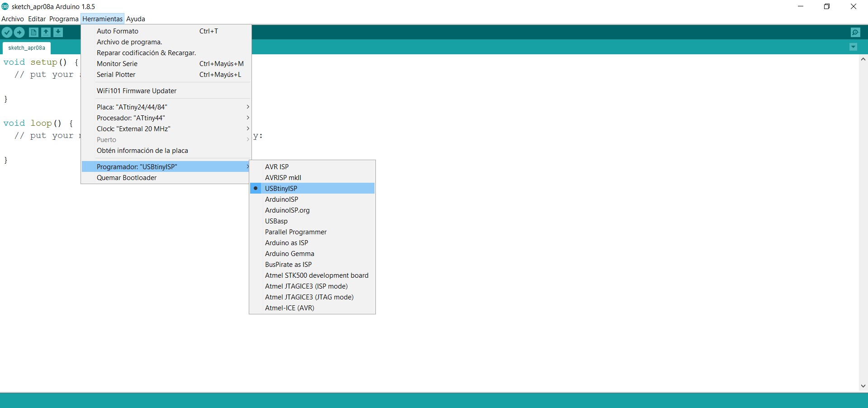
Task: Select Atmel JTAGICE3 (JTAG mode)
Action: pyautogui.click(x=312, y=297)
